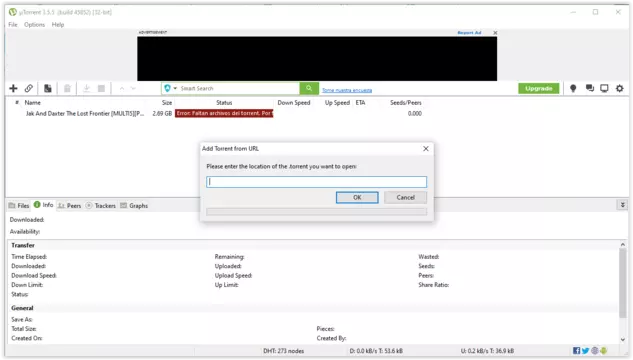Sort by the Down Speed column header
633x360 pixels.
click(x=294, y=103)
